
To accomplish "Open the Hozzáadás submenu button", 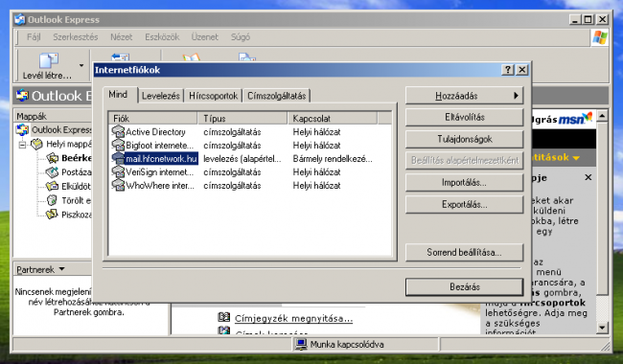I will click(x=464, y=96).
